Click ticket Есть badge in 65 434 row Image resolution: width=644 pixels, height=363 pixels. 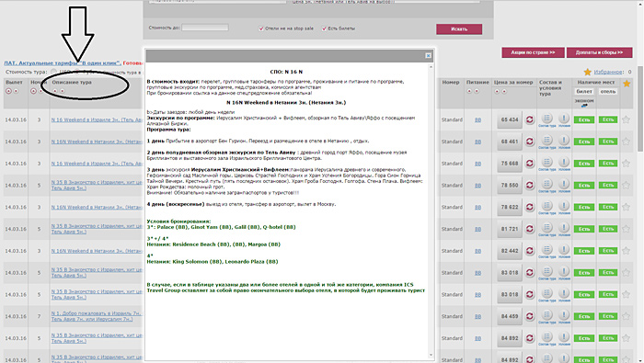[584, 119]
